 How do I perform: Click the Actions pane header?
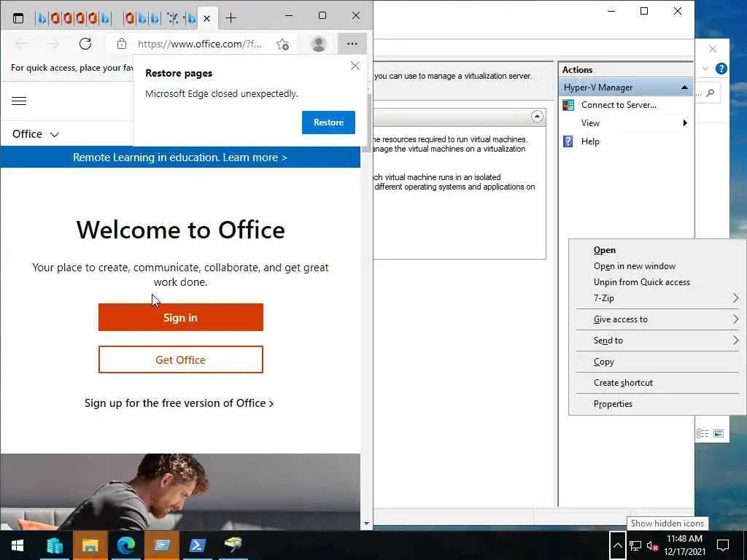625,70
